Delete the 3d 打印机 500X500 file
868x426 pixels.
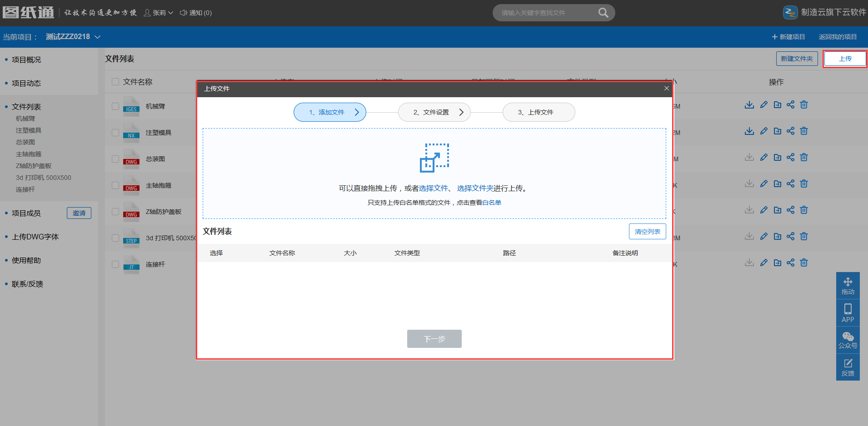(x=804, y=237)
